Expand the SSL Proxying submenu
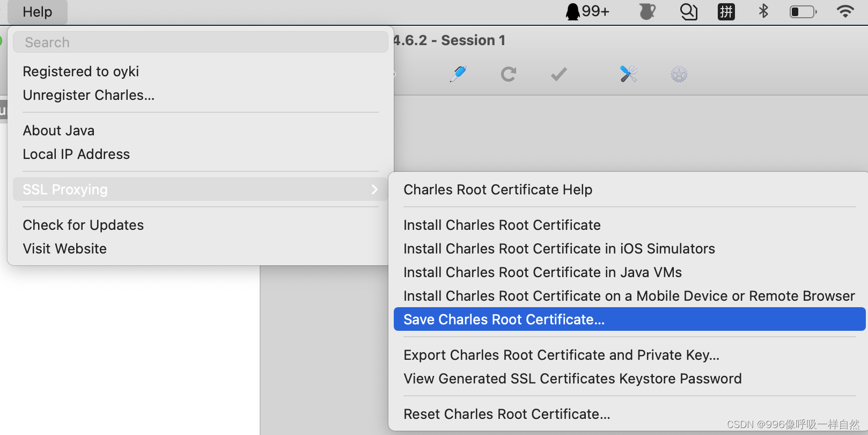This screenshot has height=435, width=868. [x=200, y=190]
